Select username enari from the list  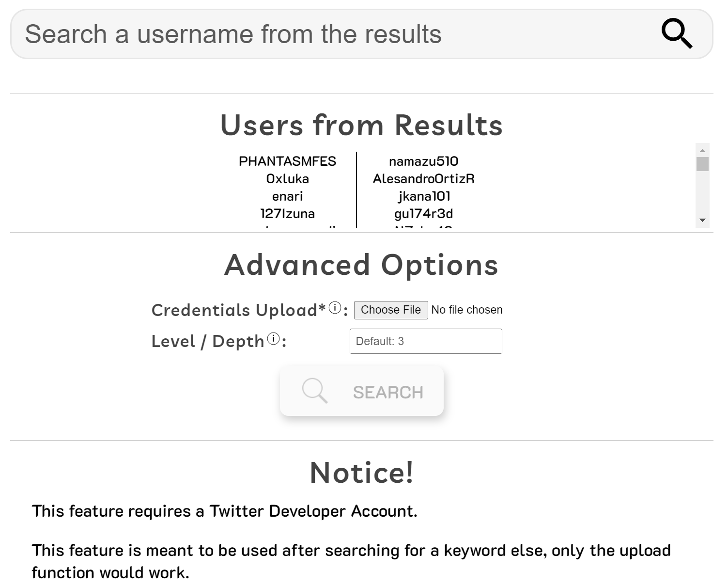(287, 196)
